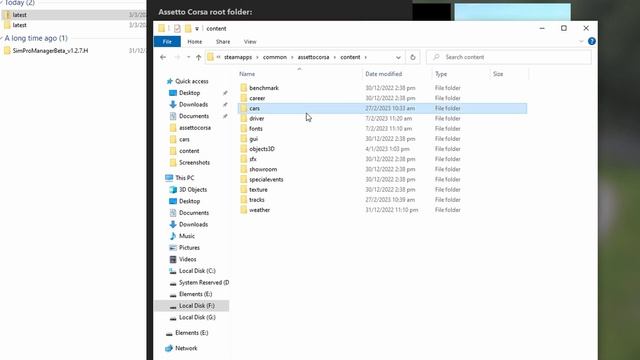Select Quick access header

191,81
